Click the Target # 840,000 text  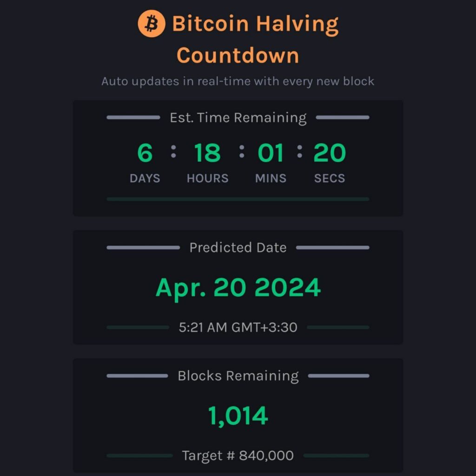coord(238,456)
